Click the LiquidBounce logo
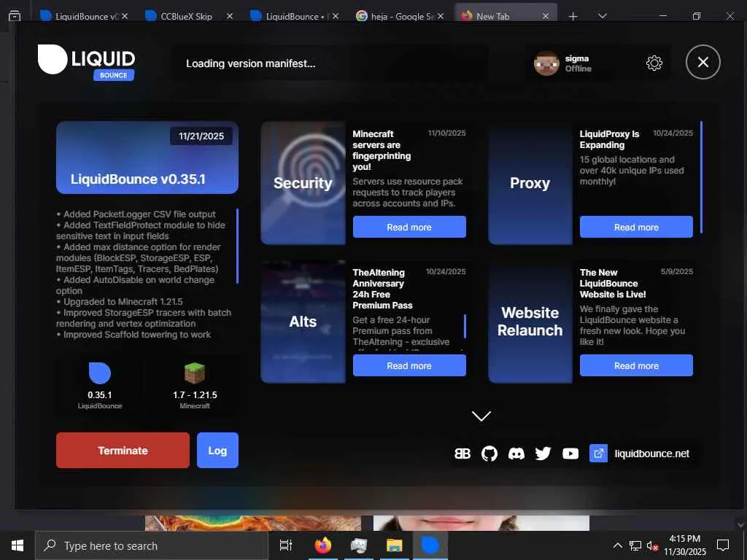 [x=86, y=62]
